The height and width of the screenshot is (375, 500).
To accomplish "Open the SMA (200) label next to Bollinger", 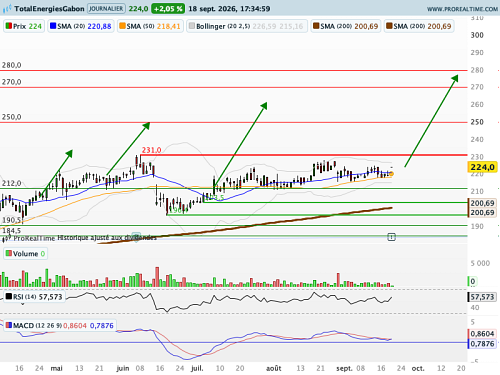I will tap(346, 26).
